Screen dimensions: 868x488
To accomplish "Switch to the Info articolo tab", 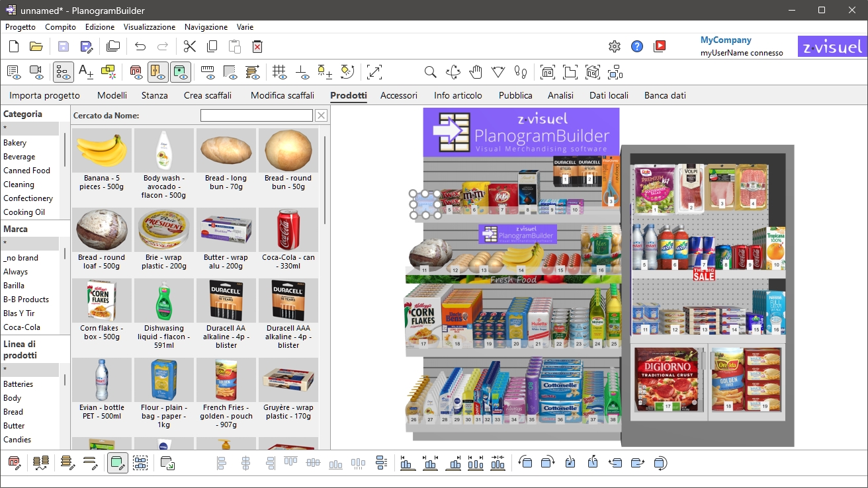I will pyautogui.click(x=458, y=95).
